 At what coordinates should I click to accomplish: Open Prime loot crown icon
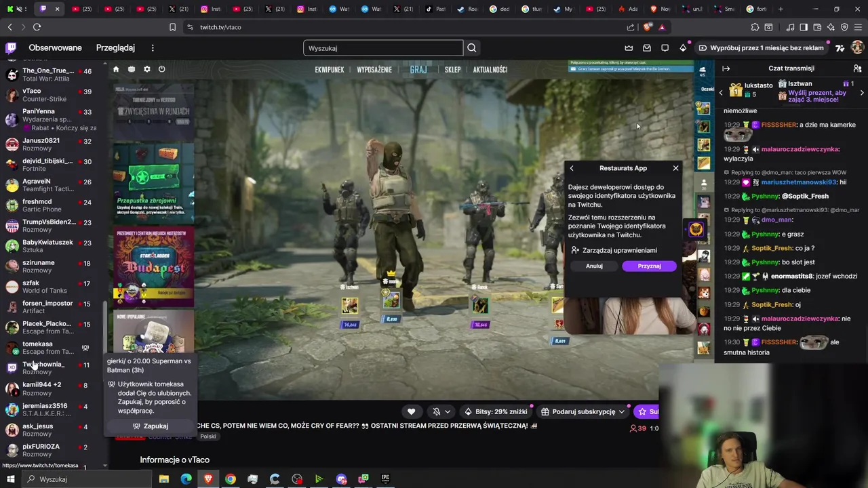coord(629,48)
